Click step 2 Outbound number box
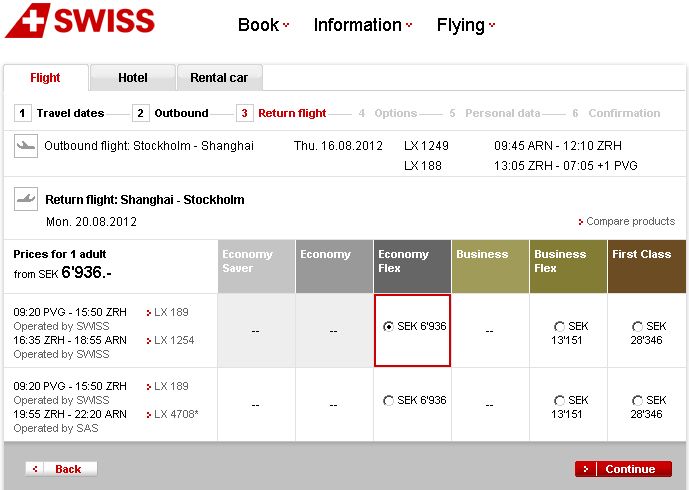Screen dimensions: 689x490 (141, 114)
